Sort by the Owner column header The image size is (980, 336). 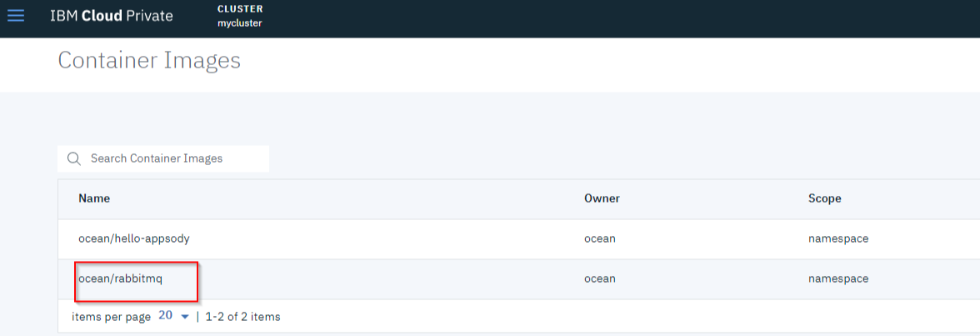coord(602,198)
